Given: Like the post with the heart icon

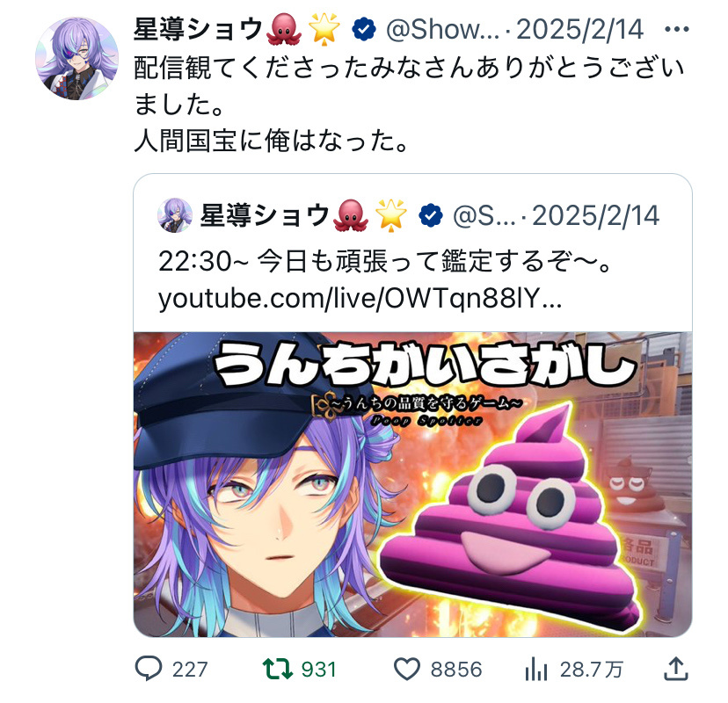Looking at the screenshot, I should click(407, 669).
